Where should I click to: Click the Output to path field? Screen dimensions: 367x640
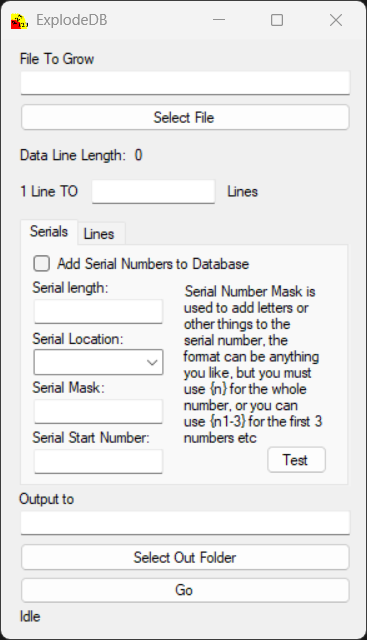(x=185, y=523)
